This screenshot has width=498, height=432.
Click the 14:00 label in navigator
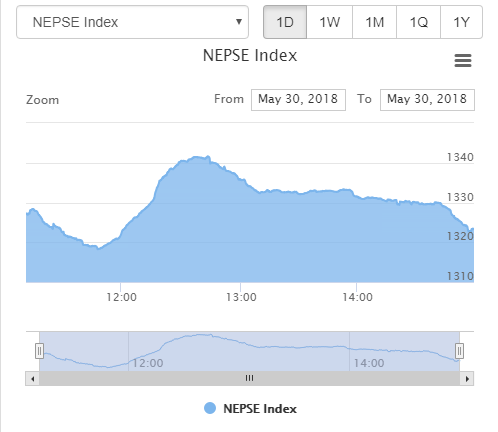click(x=369, y=363)
